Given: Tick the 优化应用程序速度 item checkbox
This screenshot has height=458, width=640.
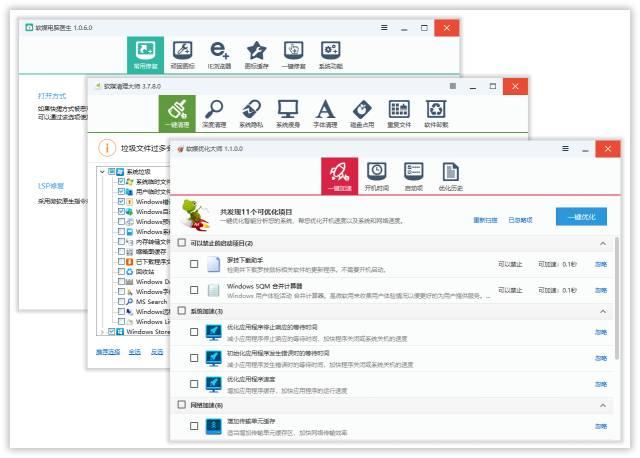Looking at the screenshot, I should (194, 384).
